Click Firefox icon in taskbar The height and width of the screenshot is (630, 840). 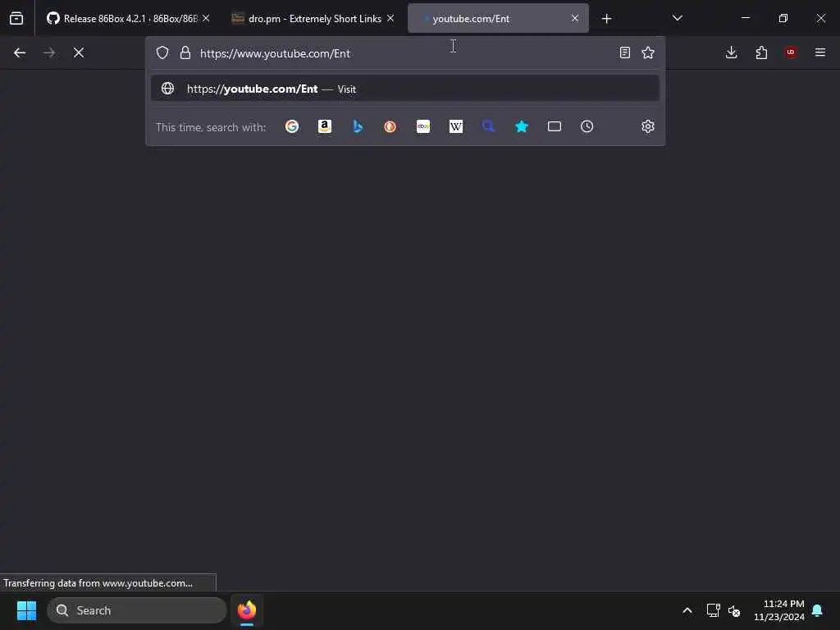pos(247,610)
